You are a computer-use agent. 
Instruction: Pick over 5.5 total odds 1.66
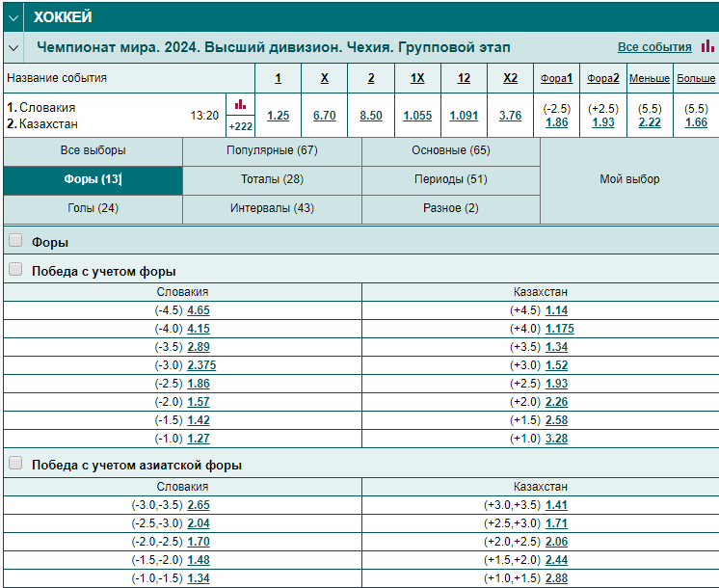tap(696, 123)
